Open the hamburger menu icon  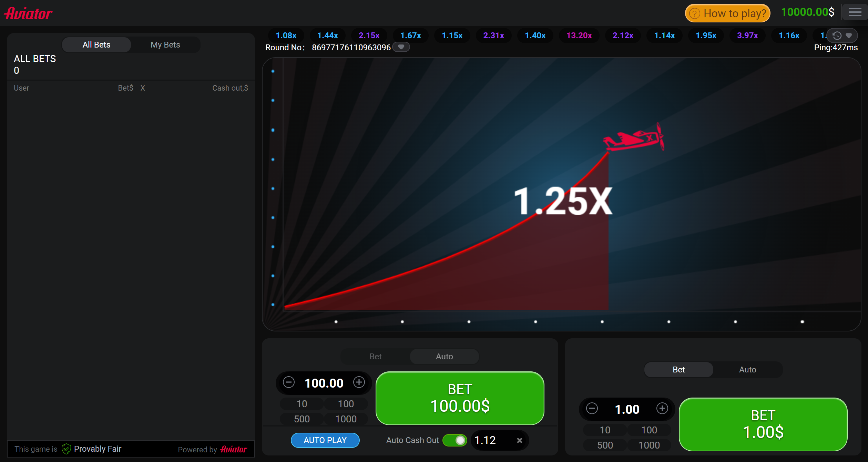coord(855,13)
